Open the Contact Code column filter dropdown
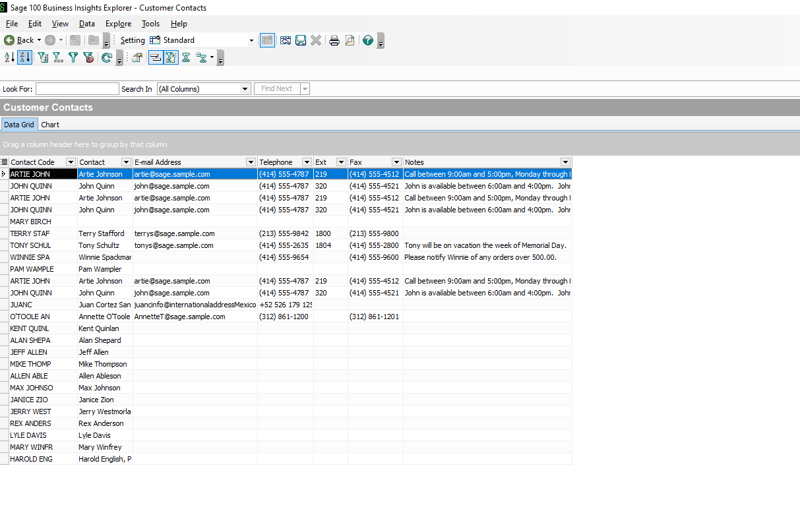Image resolution: width=800 pixels, height=517 pixels. (70, 162)
